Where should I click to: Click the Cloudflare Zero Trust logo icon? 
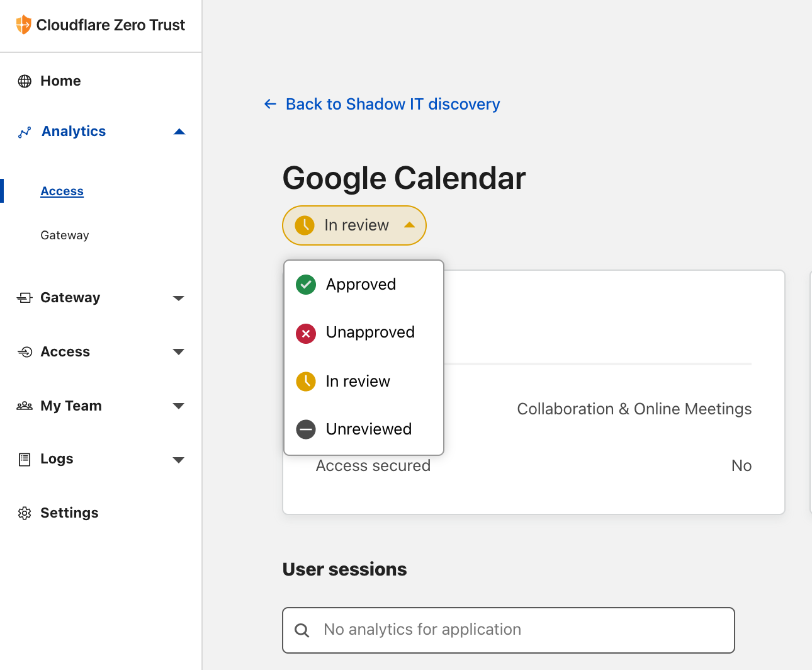24,25
